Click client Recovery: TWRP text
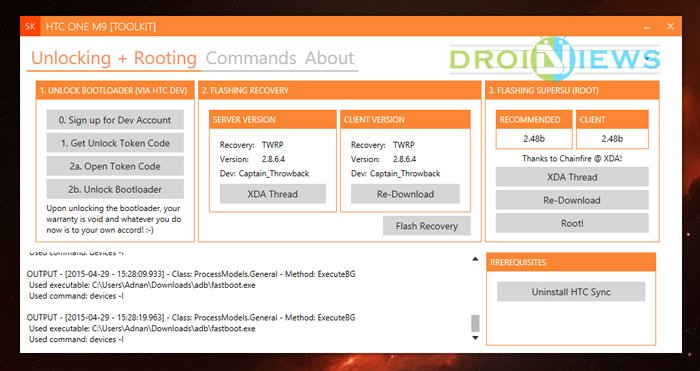The height and width of the screenshot is (371, 700). 383,145
